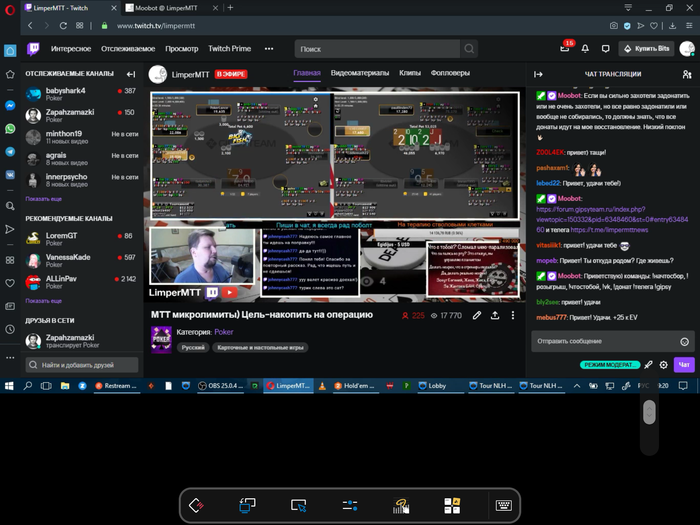This screenshot has width=700, height=525.
Task: Click the search magnifier button on Twitch
Action: (469, 49)
